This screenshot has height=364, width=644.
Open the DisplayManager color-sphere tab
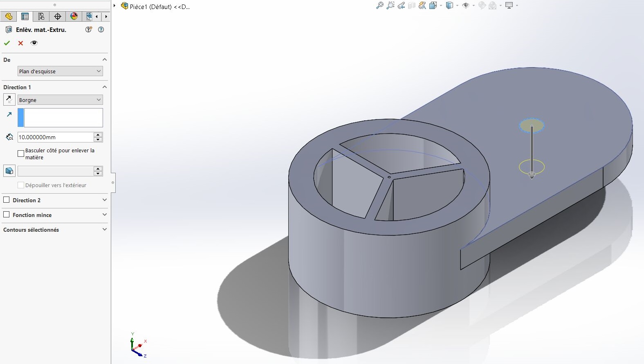(x=74, y=16)
